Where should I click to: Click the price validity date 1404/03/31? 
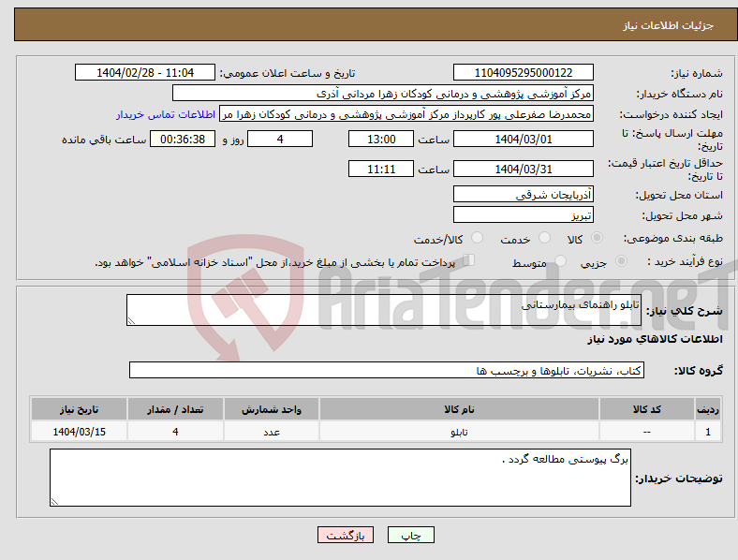[x=523, y=169]
